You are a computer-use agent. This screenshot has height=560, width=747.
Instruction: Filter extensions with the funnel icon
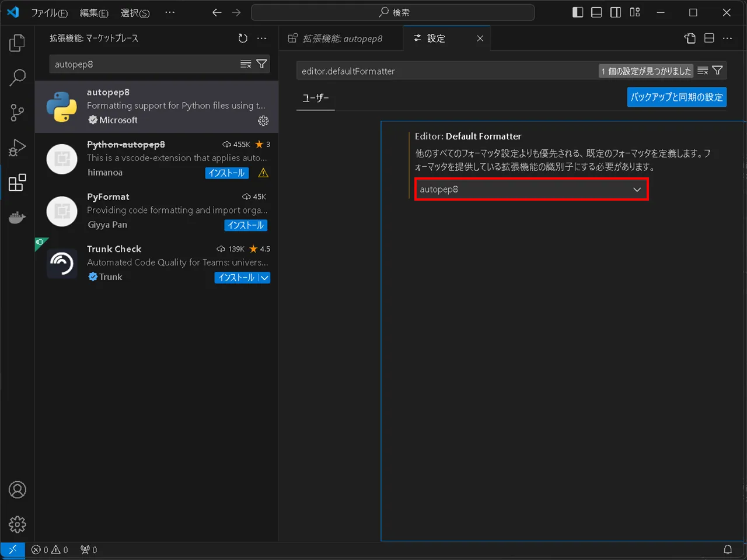pos(261,64)
